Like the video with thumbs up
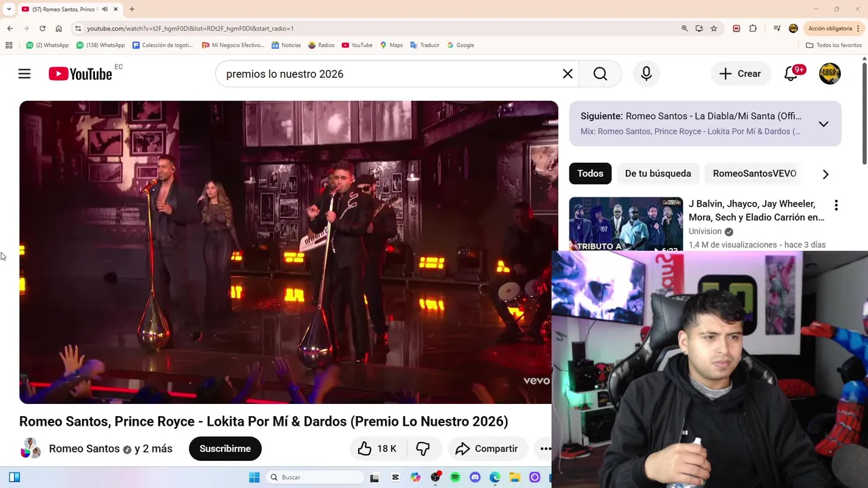 pos(377,449)
